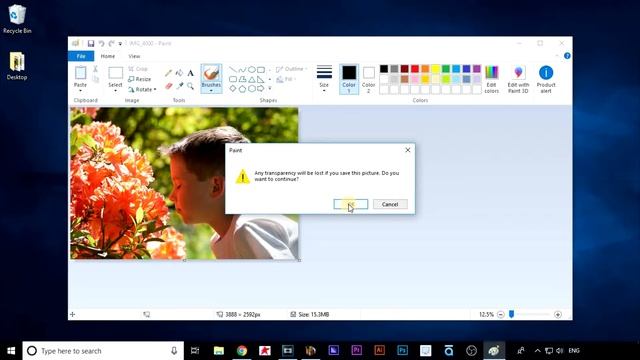The image size is (640, 360).
Task: Click the zoom in plus button
Action: [558, 314]
